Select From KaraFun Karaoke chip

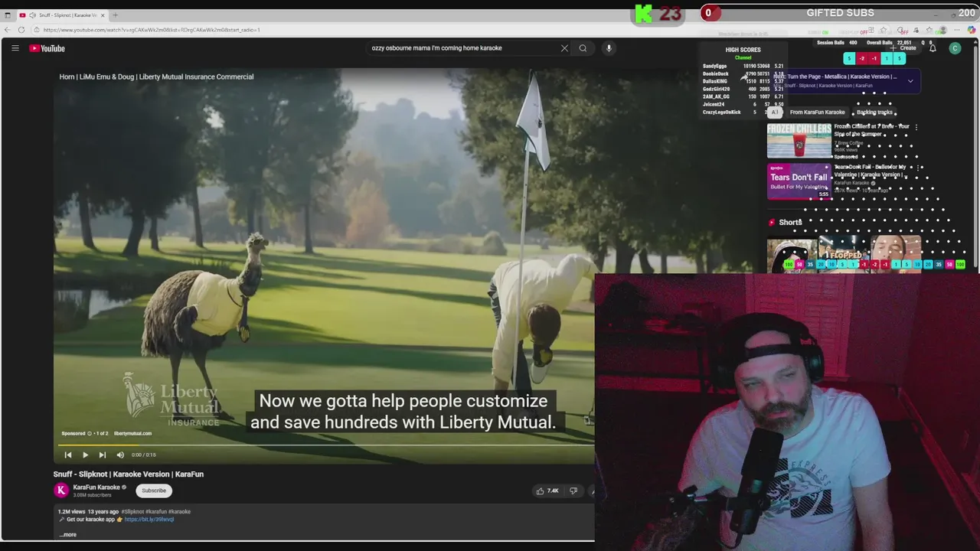(x=817, y=112)
